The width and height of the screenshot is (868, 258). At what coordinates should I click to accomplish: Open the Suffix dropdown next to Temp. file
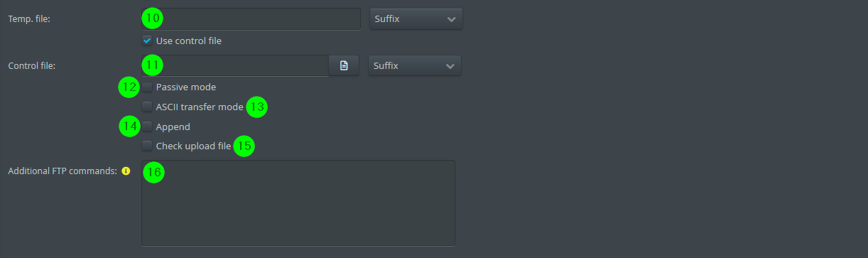[416, 19]
